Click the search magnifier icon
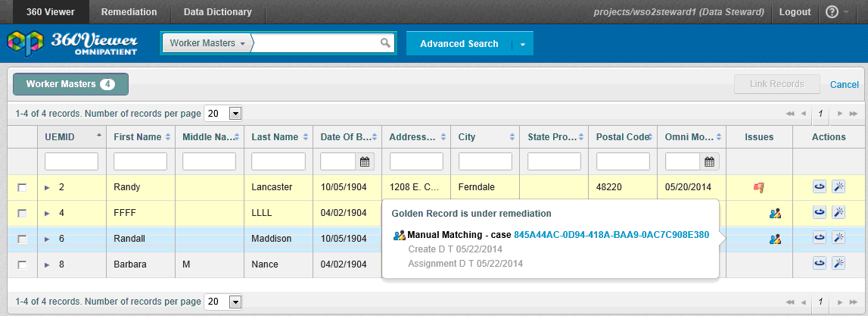 tap(385, 43)
